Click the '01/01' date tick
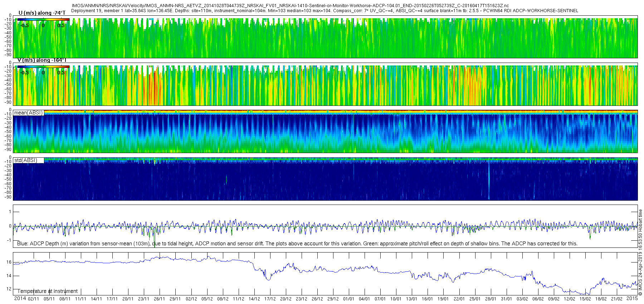Screen dimensions: 644x304 tap(348, 299)
